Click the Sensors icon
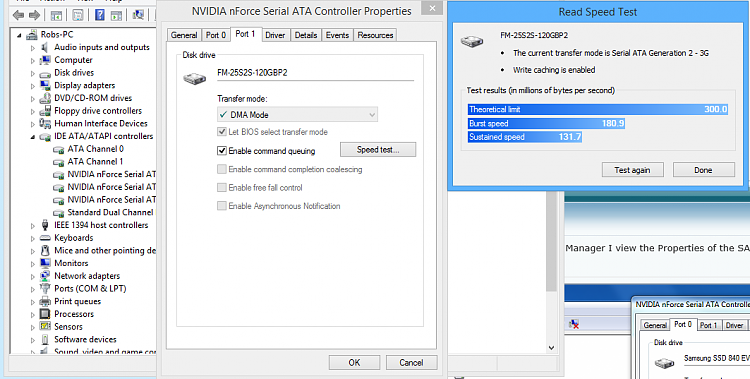Screen dimensions: 750x379 pos(45,326)
